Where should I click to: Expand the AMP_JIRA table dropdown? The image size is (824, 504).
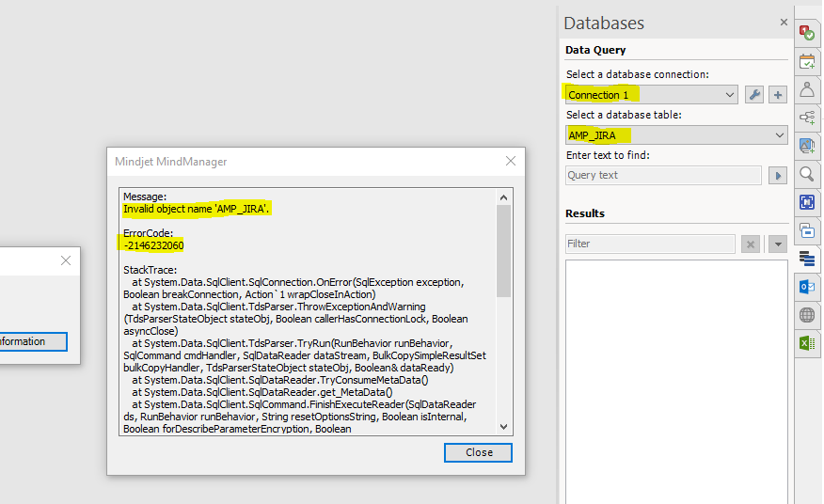pyautogui.click(x=779, y=135)
